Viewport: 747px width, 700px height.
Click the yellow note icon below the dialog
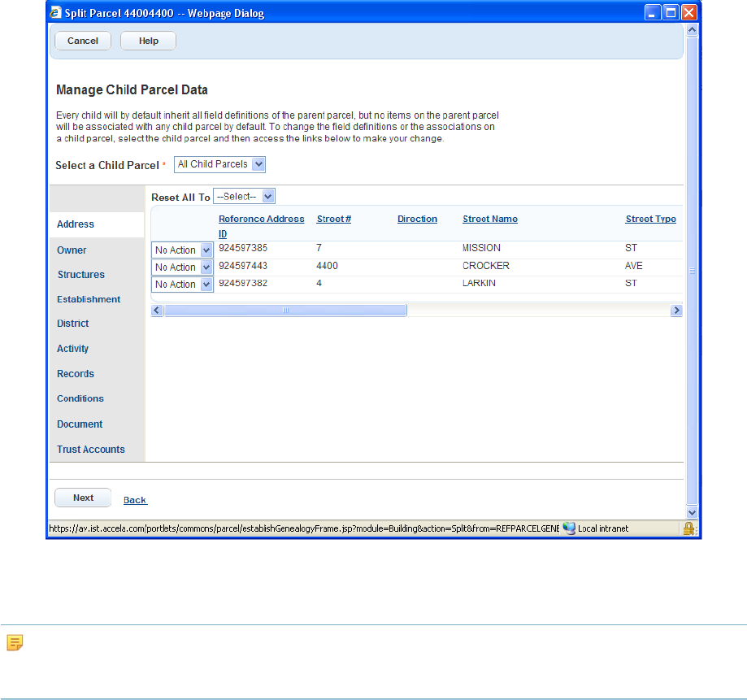[x=15, y=642]
